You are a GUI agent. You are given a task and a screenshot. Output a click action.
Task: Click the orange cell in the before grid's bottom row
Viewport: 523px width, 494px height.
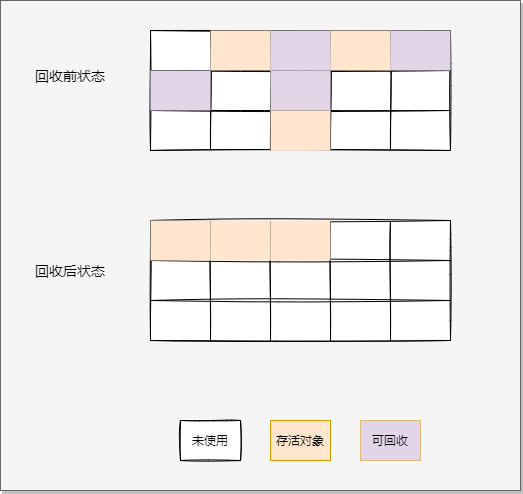tap(301, 130)
